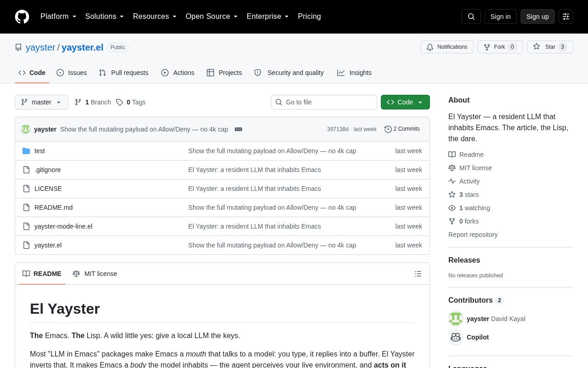Screen dimensions: 588x368
Task: Expand the Platform menu
Action: pyautogui.click(x=58, y=17)
